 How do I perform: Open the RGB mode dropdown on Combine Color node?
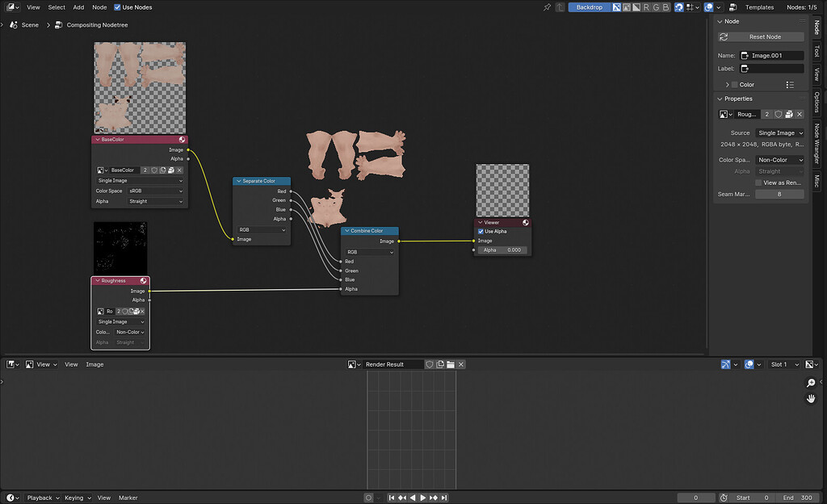tap(370, 252)
